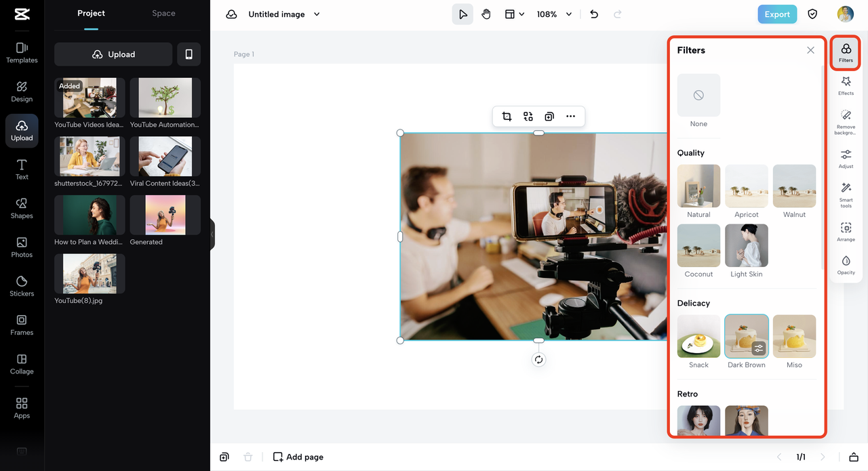
Task: Open the Frames panel
Action: click(22, 325)
